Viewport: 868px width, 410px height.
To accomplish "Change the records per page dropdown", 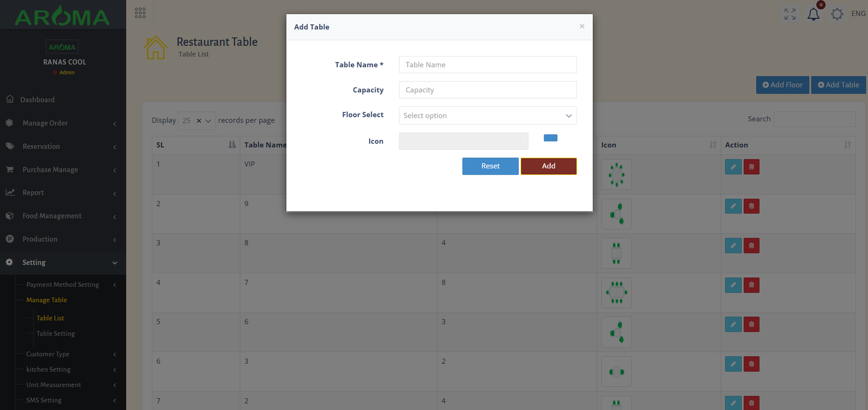I will pyautogui.click(x=197, y=121).
